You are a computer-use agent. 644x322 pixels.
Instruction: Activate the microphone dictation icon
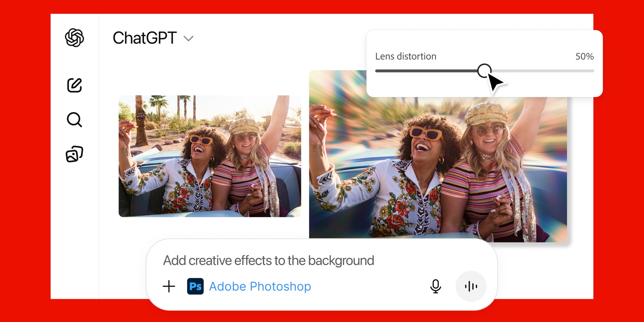coord(435,286)
